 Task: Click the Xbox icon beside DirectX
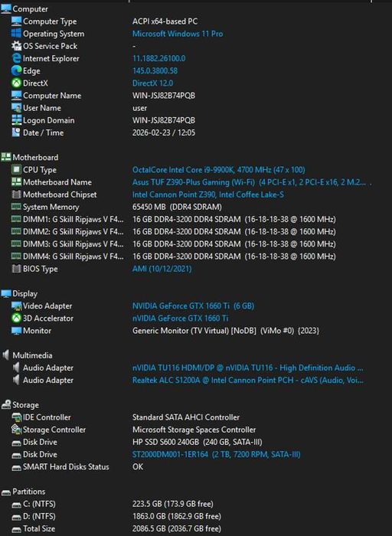click(16, 83)
